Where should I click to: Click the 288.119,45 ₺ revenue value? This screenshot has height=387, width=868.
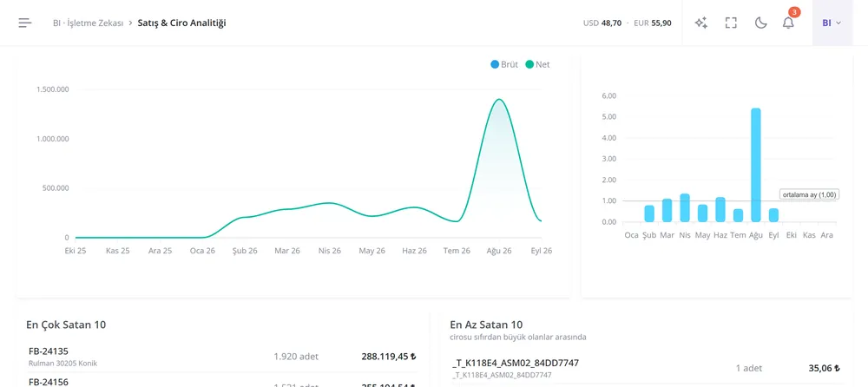(x=389, y=357)
